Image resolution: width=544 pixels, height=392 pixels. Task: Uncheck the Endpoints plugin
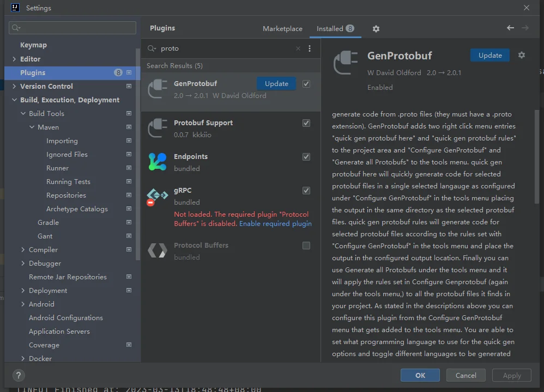(306, 157)
